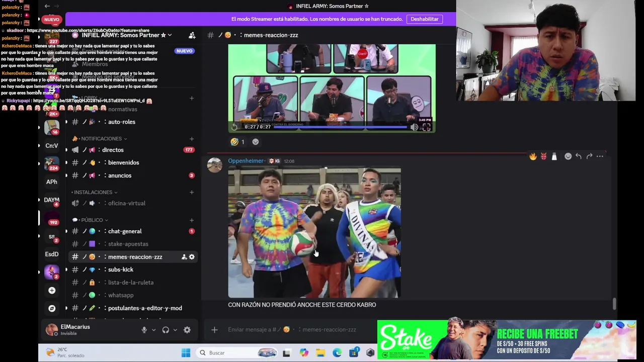
Task: Open attachment plus button in message bar
Action: click(x=214, y=330)
